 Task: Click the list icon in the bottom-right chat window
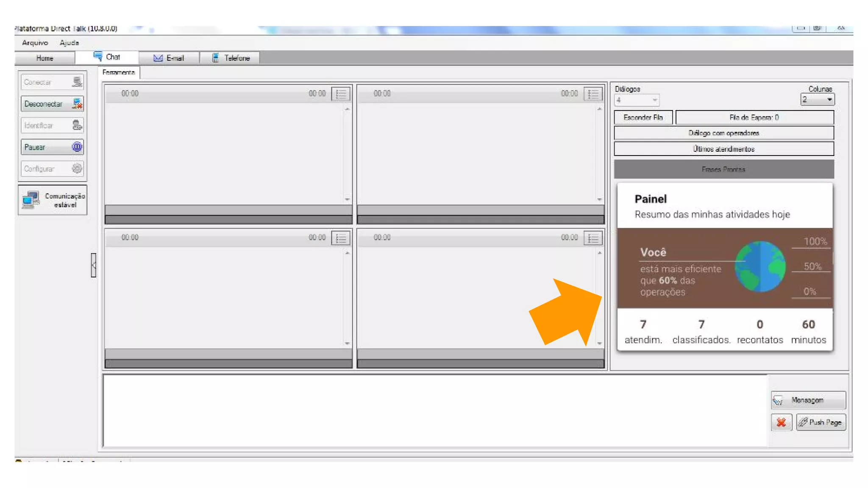click(593, 238)
